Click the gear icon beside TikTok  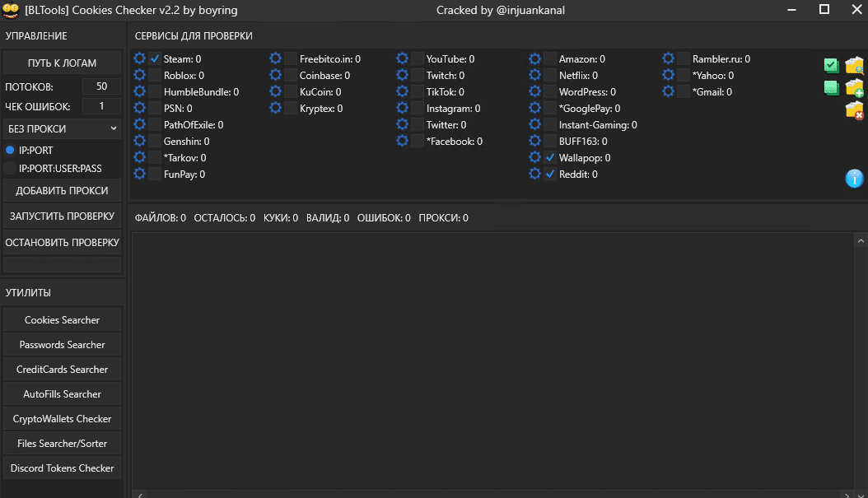[x=403, y=91]
